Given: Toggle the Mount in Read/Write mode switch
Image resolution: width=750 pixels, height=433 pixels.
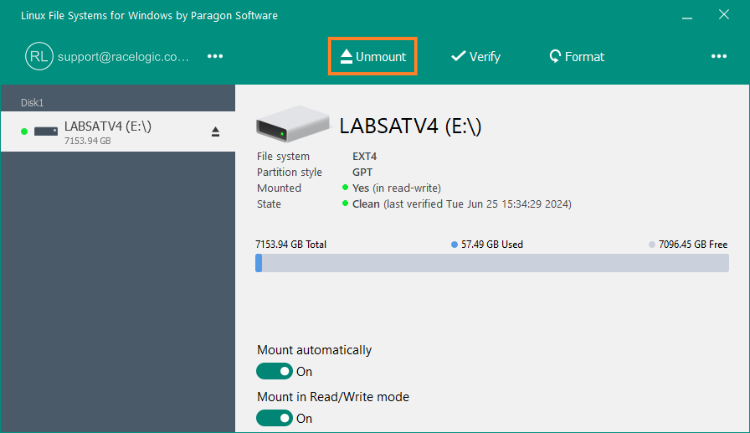Looking at the screenshot, I should coord(274,418).
